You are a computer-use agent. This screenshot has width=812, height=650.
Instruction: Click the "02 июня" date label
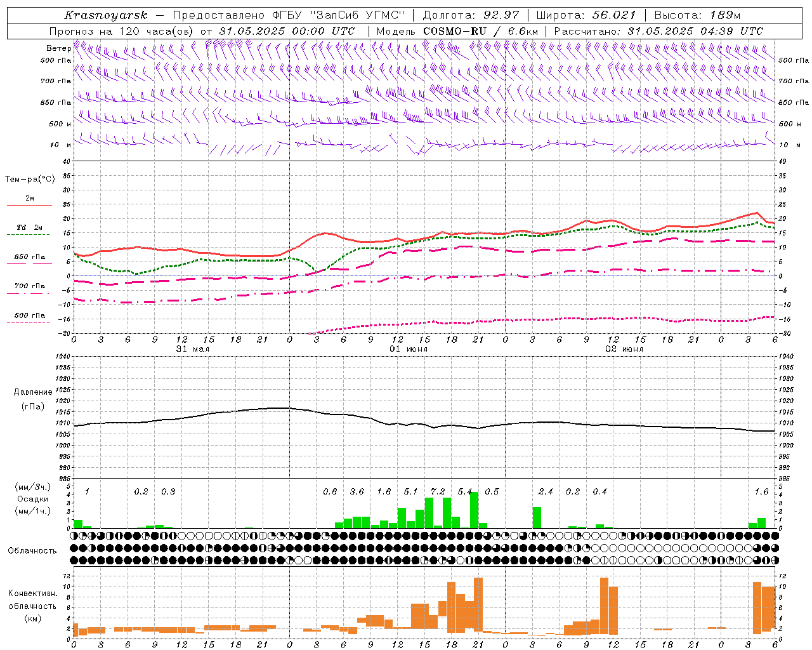coord(624,349)
